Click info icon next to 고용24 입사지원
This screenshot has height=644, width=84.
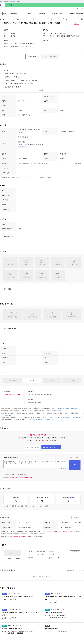73,497
